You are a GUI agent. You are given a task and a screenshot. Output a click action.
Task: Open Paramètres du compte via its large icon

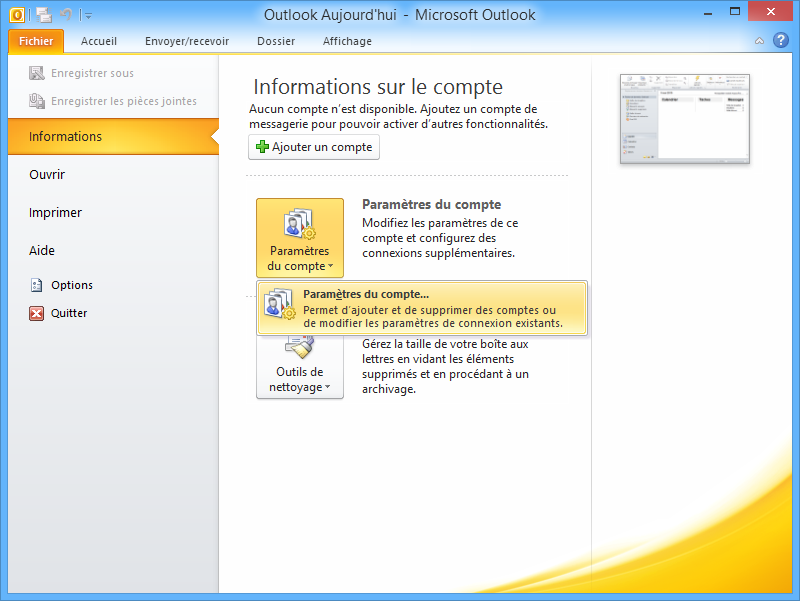point(299,224)
